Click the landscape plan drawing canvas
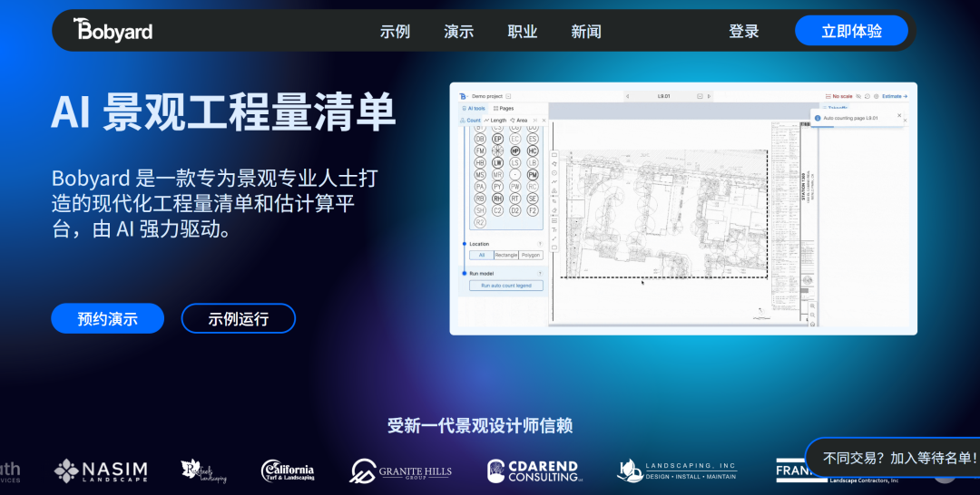 (663, 214)
